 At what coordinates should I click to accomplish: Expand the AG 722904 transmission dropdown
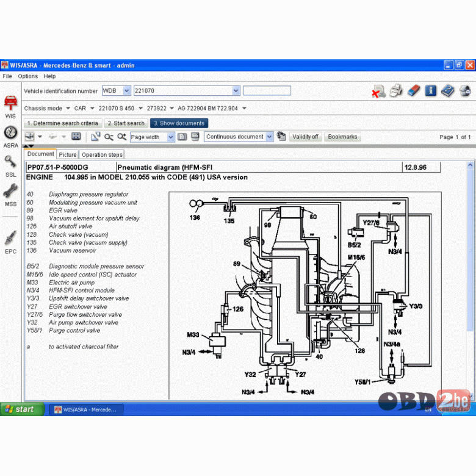click(x=244, y=109)
